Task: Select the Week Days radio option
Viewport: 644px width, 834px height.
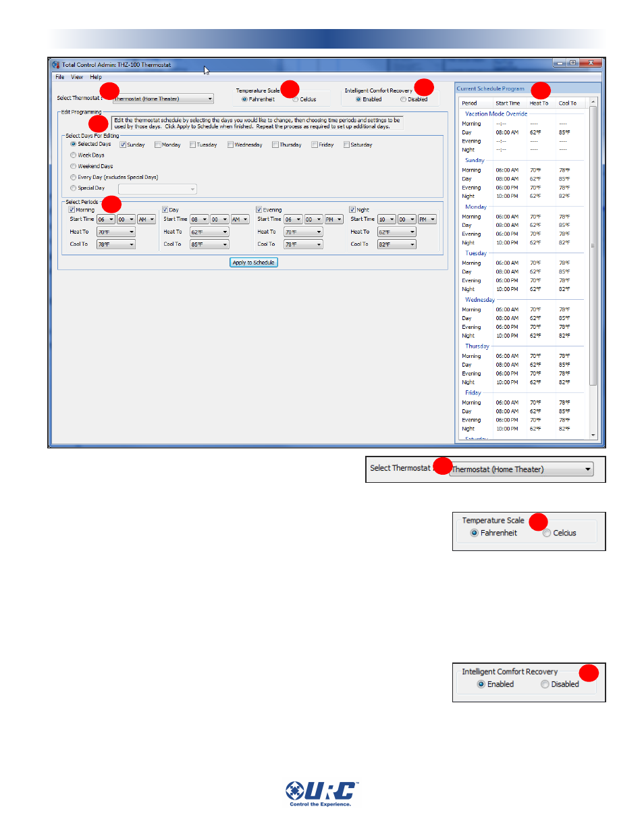Action: pyautogui.click(x=74, y=155)
